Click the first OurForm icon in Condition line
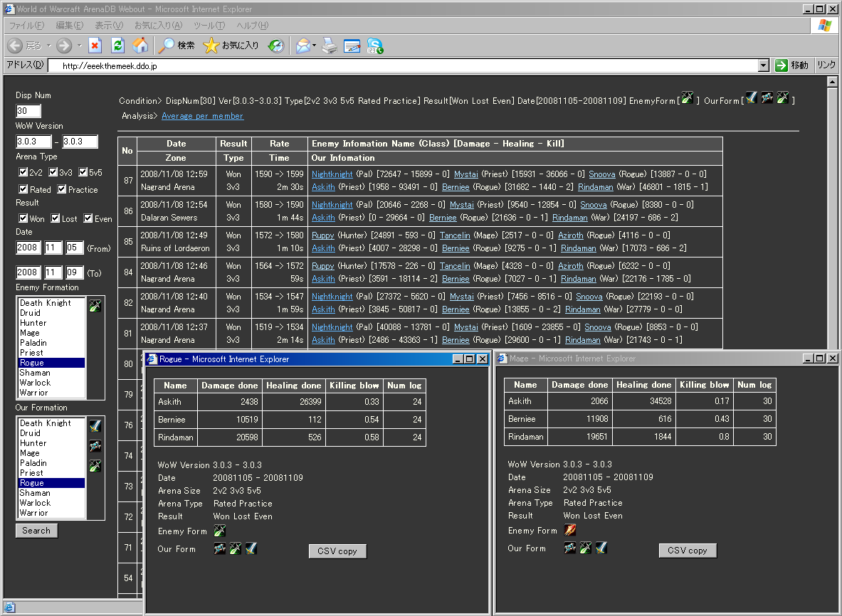This screenshot has width=842, height=616. pos(752,97)
